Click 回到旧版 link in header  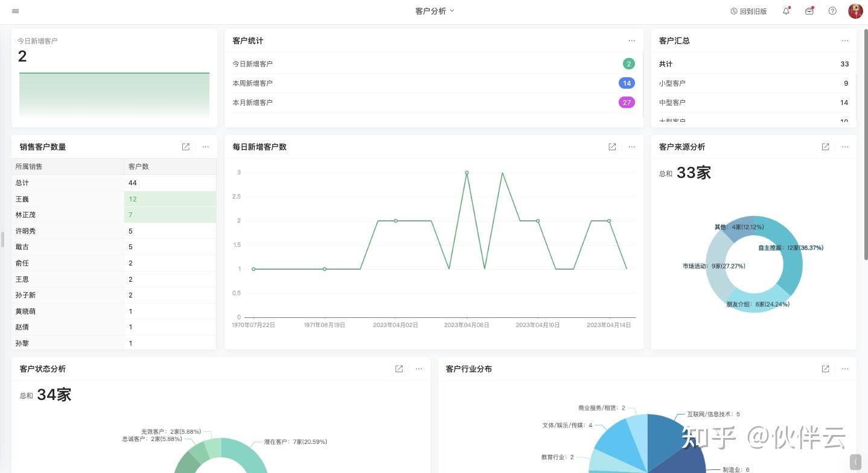(x=748, y=11)
